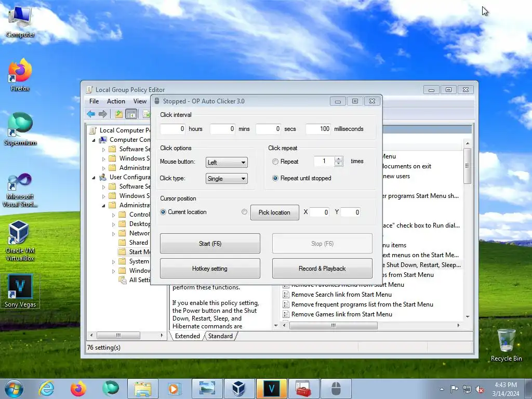This screenshot has height=399, width=532.
Task: Open Microsoft Visual Studio desktop shortcut
Action: [x=20, y=190]
